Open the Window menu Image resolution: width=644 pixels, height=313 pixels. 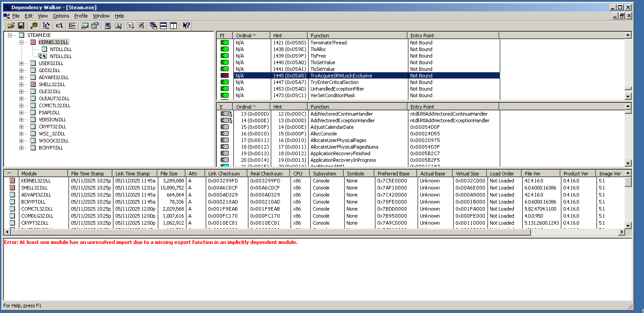click(101, 16)
